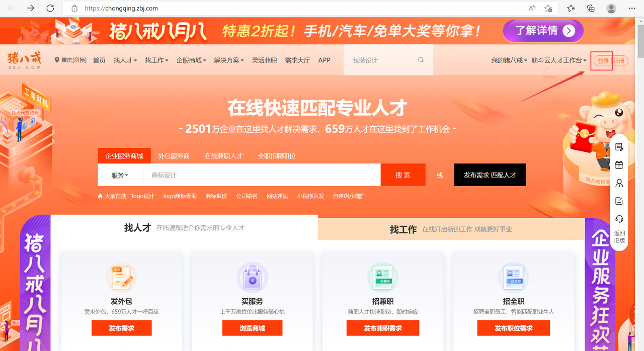The height and width of the screenshot is (351, 644).
Task: Click the 招全职 card icon
Action: [514, 278]
